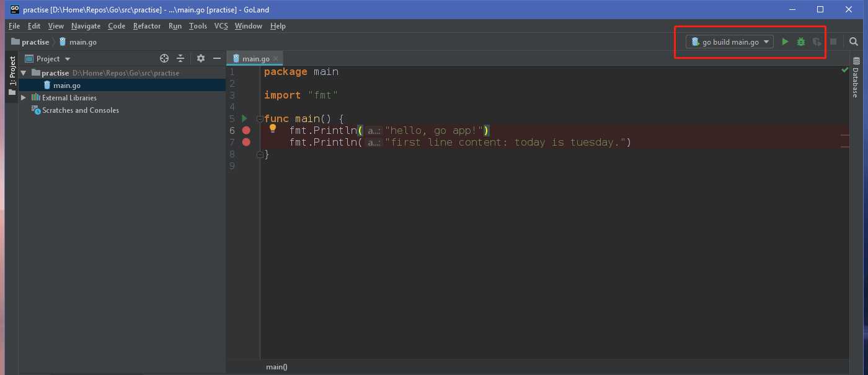Start debugging with the green bug icon
Viewport: 868px width, 375px height.
pyautogui.click(x=801, y=42)
